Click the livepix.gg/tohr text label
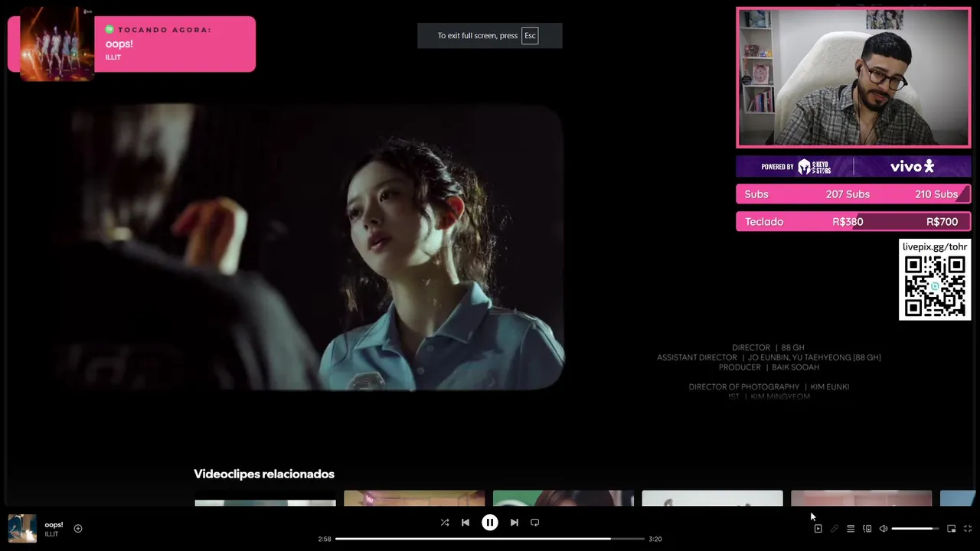This screenshot has height=551, width=980. pos(935,246)
